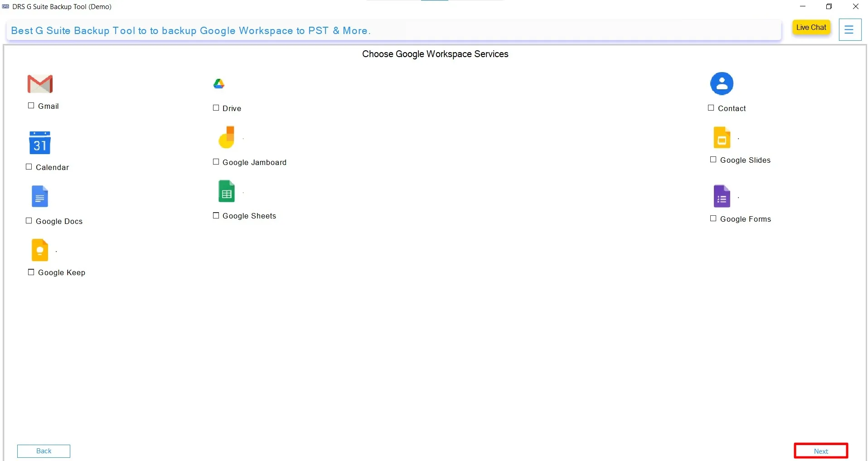Open the hamburger menu icon
Image resolution: width=868 pixels, height=461 pixels.
tap(849, 30)
